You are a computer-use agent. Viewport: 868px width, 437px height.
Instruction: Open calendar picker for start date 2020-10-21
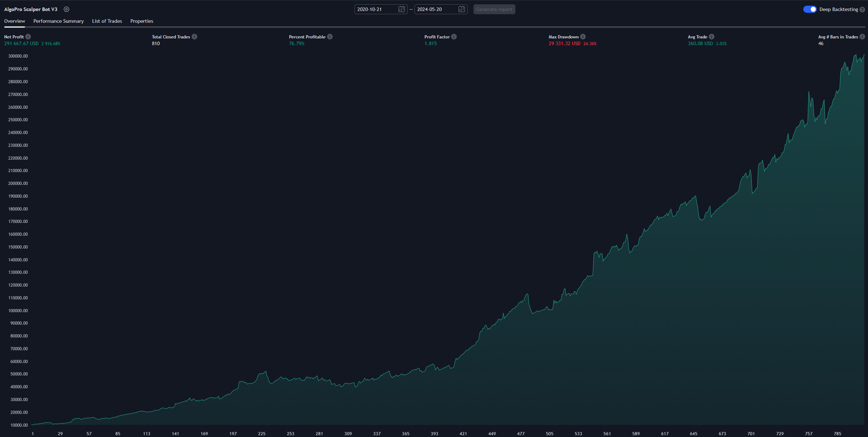401,9
